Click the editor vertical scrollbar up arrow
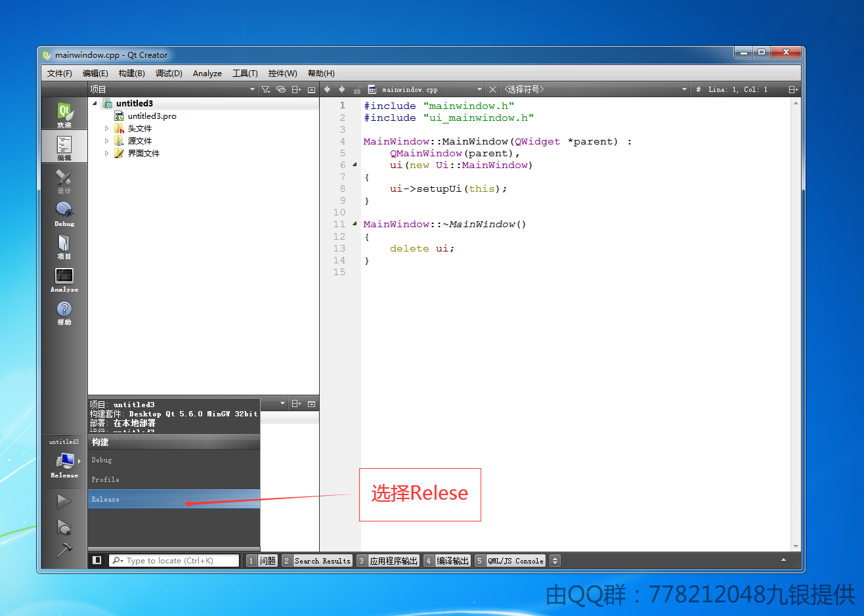Screen dimensions: 864x616 pyautogui.click(x=796, y=103)
